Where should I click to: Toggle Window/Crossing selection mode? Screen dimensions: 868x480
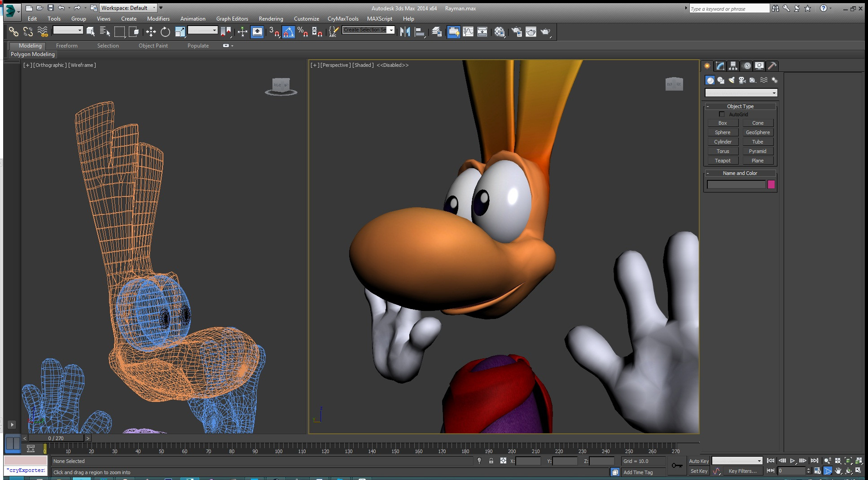134,31
